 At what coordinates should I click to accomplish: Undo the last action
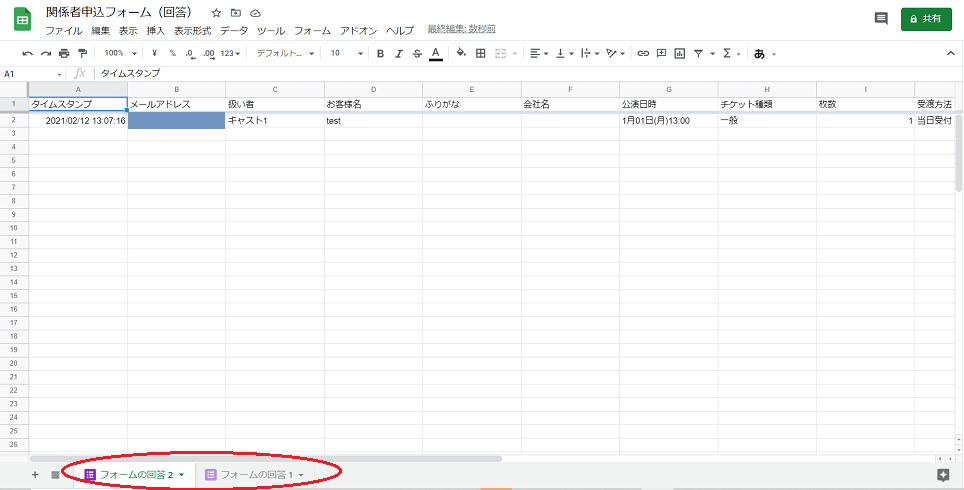(x=28, y=53)
